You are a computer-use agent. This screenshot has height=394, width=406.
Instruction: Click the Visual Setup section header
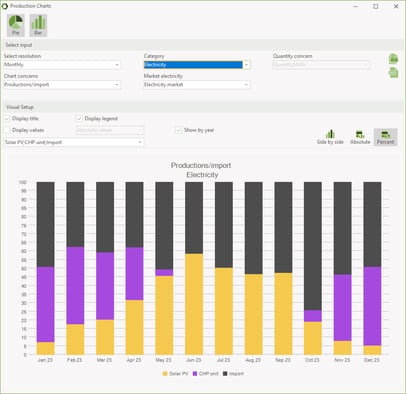[203, 107]
